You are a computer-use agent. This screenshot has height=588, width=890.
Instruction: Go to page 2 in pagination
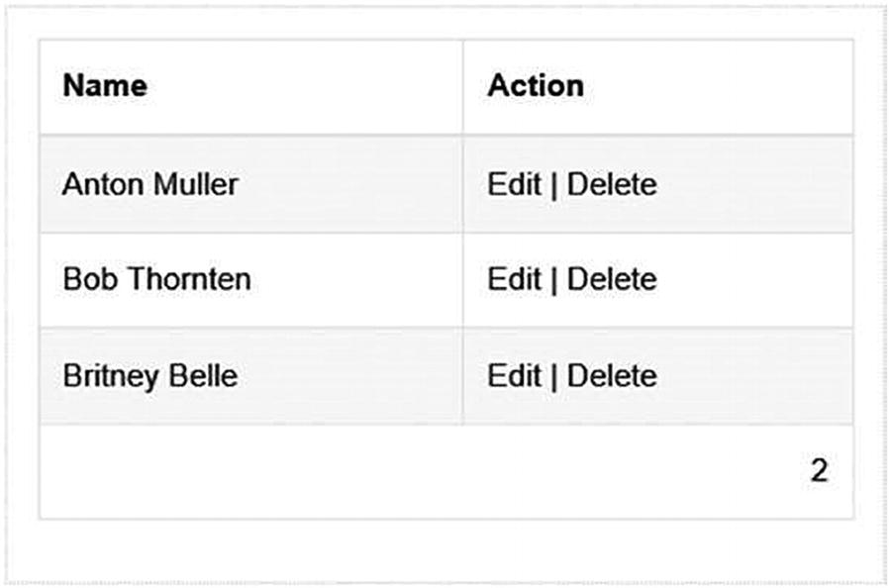click(x=819, y=471)
